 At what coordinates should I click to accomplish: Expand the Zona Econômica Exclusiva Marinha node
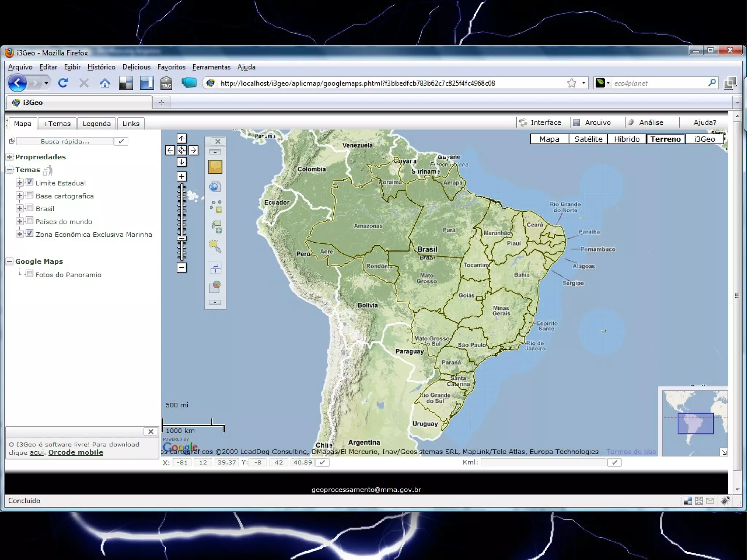[x=20, y=234]
